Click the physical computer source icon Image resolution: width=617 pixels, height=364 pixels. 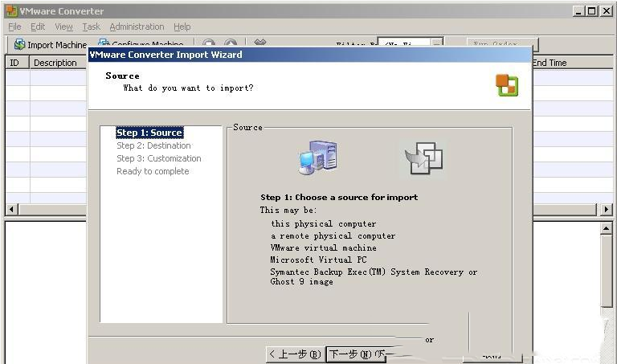coord(317,157)
